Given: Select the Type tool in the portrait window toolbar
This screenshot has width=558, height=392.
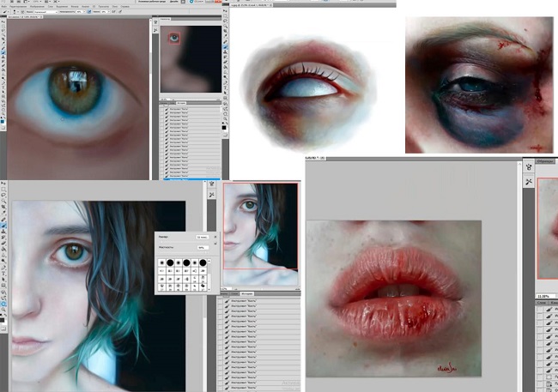Looking at the screenshot, I should [x=3, y=274].
